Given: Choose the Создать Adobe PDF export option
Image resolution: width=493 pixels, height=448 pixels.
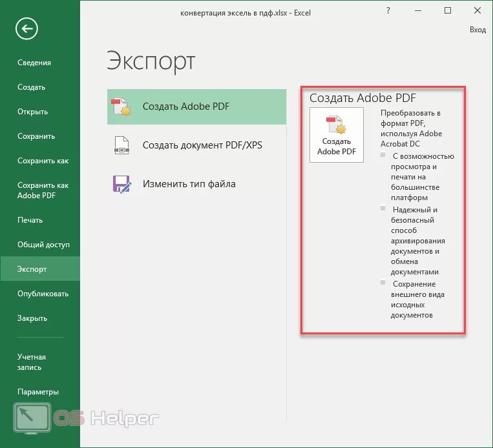Looking at the screenshot, I should point(196,107).
